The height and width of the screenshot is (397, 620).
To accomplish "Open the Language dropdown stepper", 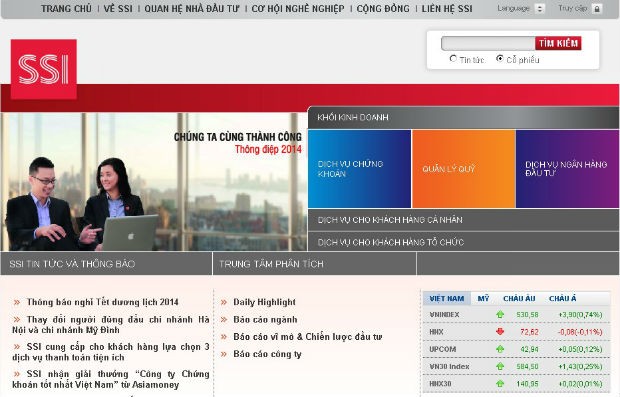I will [540, 9].
